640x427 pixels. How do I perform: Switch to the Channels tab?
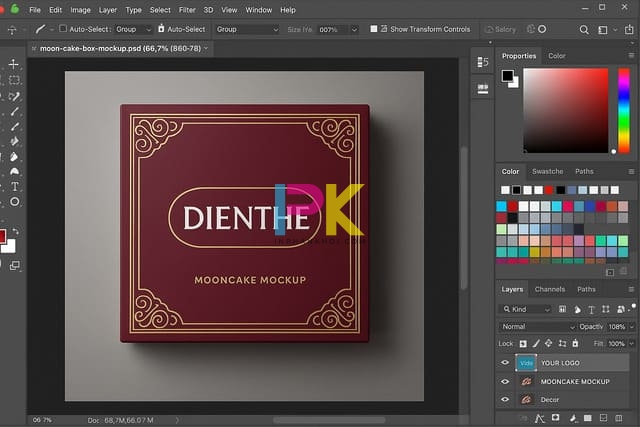549,290
